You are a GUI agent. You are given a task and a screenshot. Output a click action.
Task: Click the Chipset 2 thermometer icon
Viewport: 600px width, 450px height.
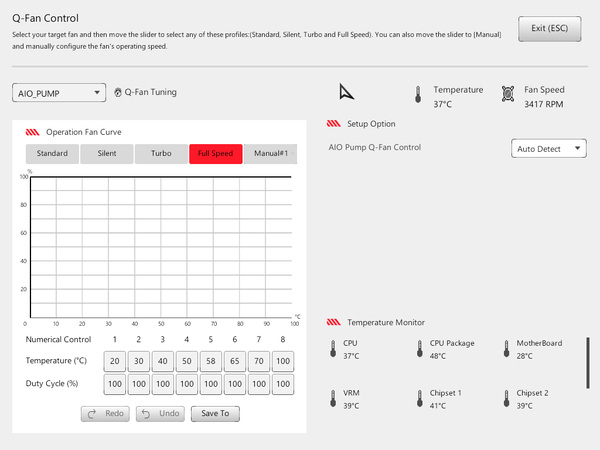[506, 399]
